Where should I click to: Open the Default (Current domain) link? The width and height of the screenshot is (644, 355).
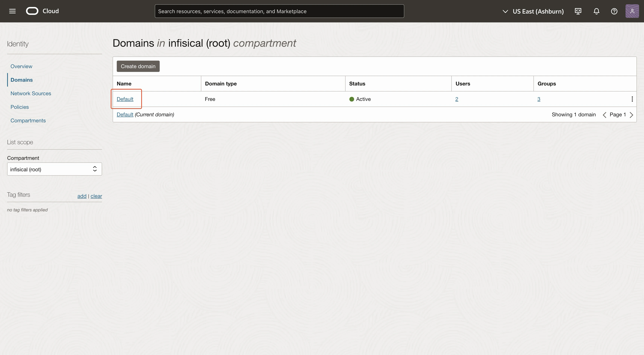point(125,115)
